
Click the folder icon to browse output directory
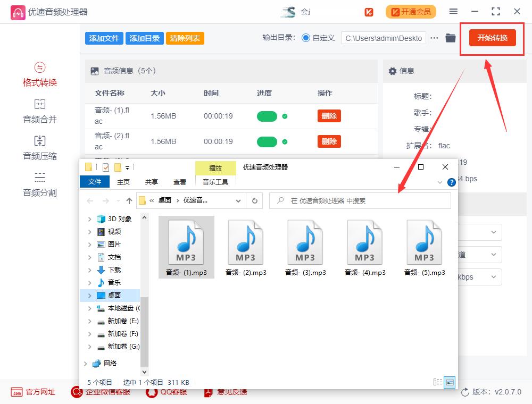[x=450, y=38]
